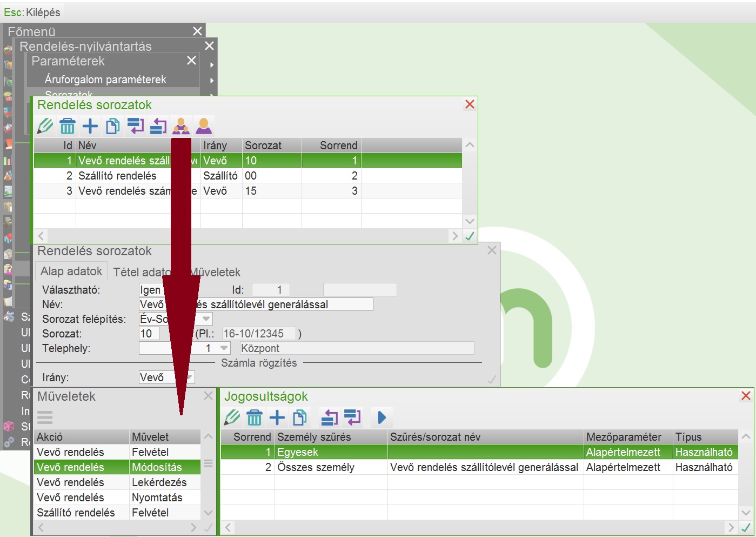Close the Paraméterek menu panel
The height and width of the screenshot is (537, 756).
pyautogui.click(x=191, y=61)
